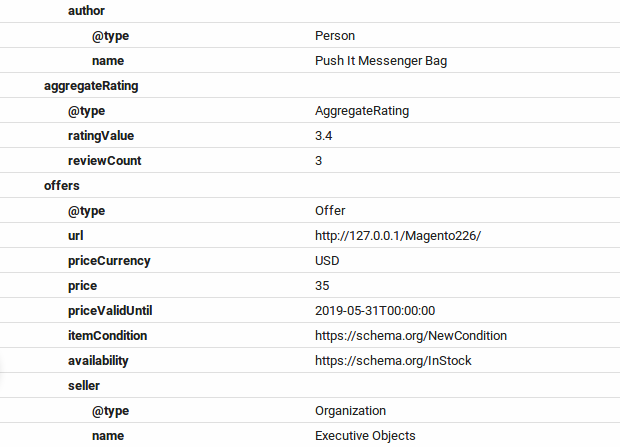Click the Executive Objects seller name

[365, 436]
